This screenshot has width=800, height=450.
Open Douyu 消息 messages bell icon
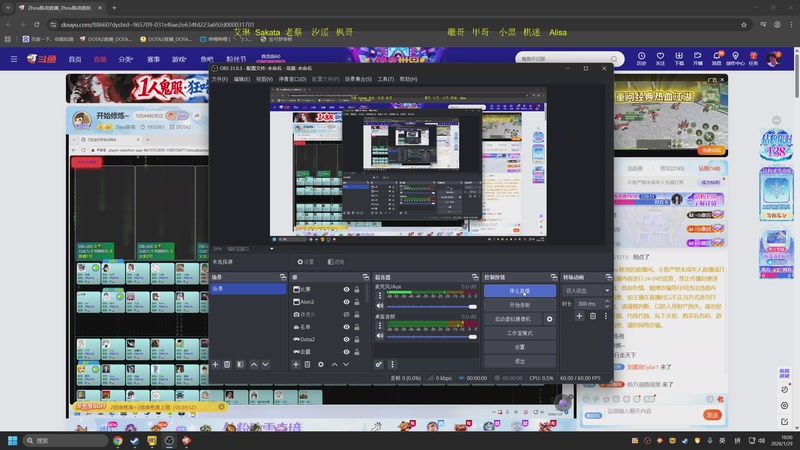pyautogui.click(x=716, y=59)
